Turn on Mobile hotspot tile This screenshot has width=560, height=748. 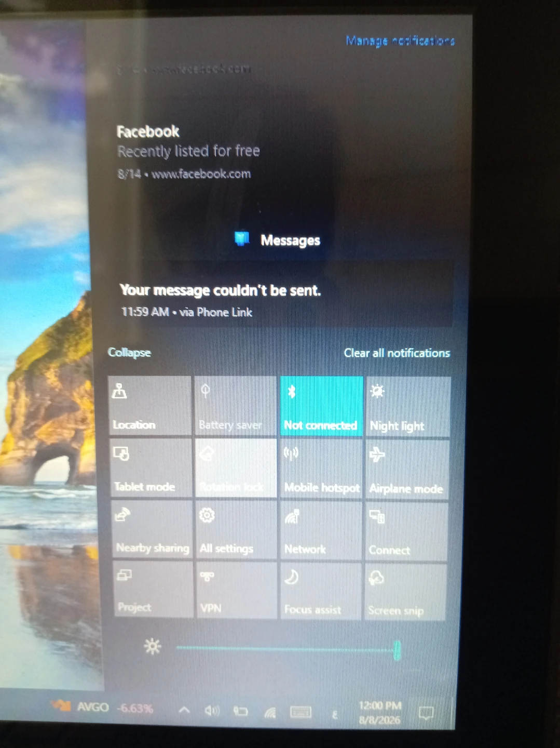321,469
